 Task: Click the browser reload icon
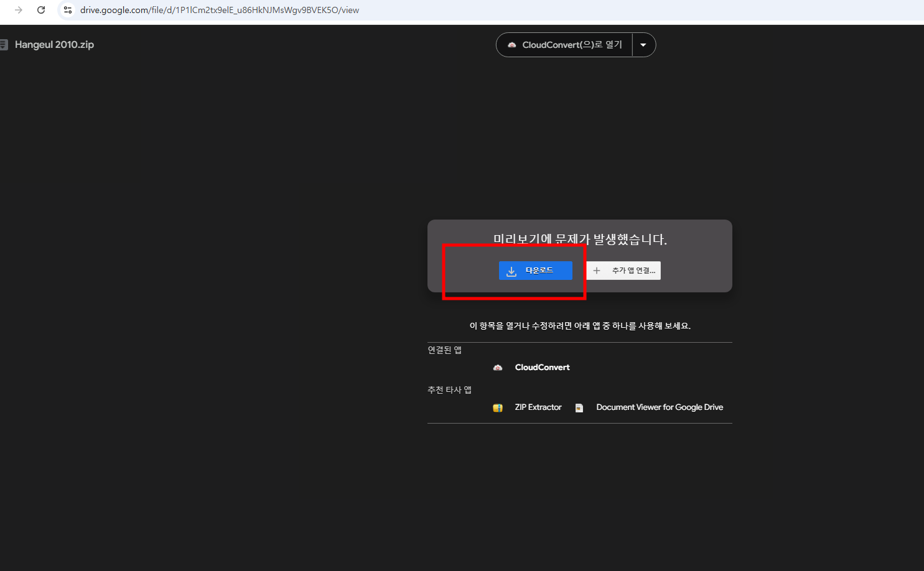click(x=41, y=10)
